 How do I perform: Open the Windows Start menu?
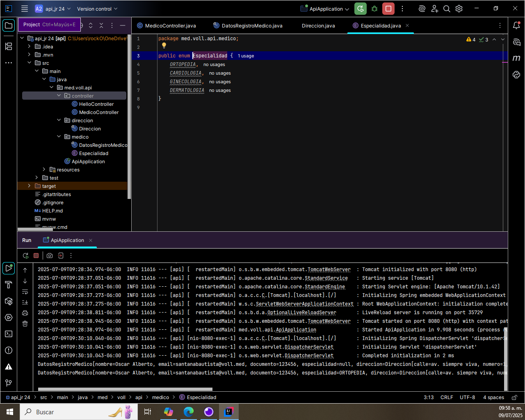click(10, 412)
